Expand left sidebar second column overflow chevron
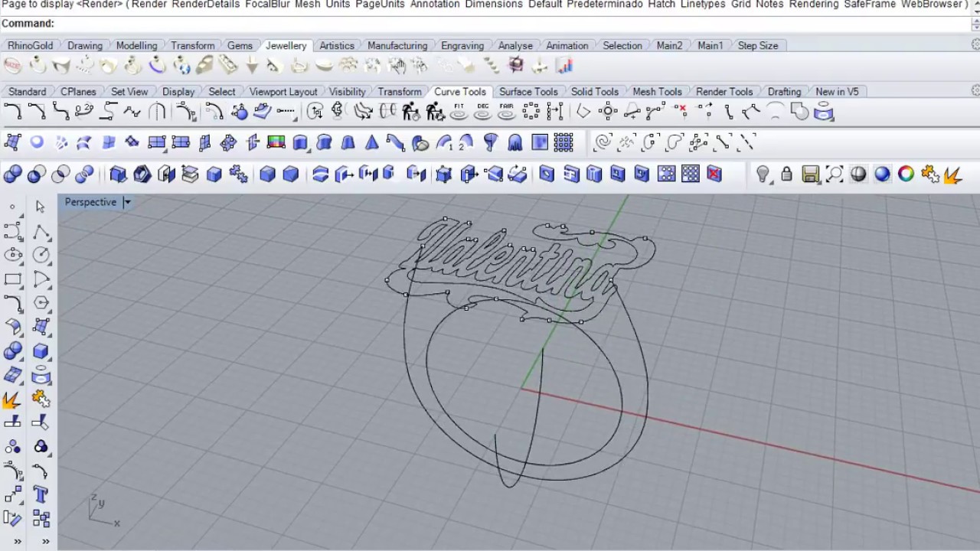 45,542
